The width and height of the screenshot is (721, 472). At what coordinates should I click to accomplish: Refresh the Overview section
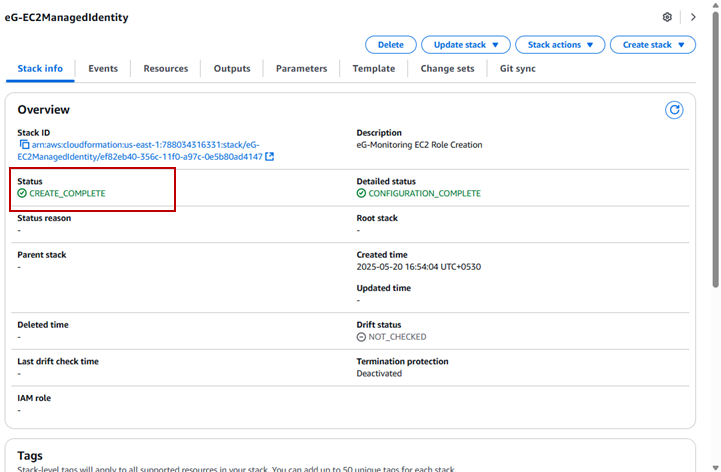[x=674, y=110]
